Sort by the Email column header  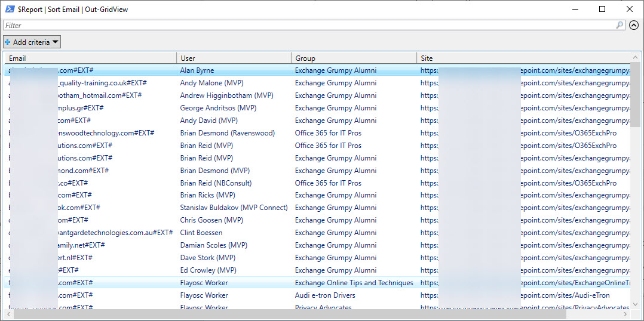tap(90, 58)
